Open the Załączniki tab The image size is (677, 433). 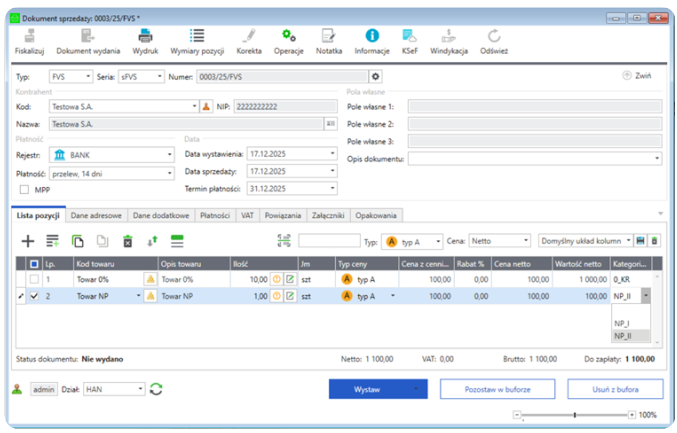point(328,215)
